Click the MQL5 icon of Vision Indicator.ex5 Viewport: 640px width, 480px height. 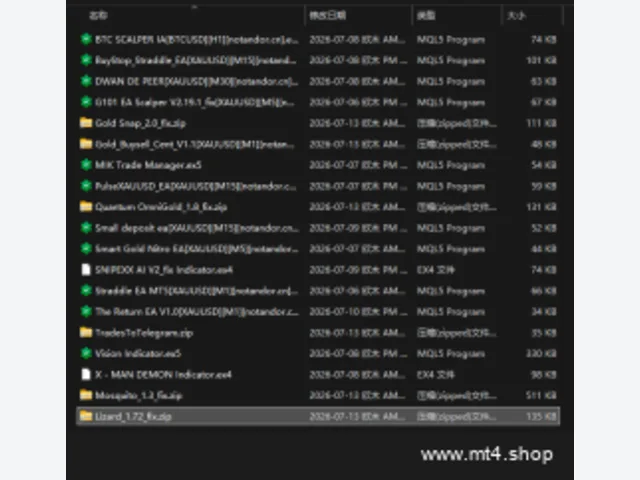click(x=86, y=353)
